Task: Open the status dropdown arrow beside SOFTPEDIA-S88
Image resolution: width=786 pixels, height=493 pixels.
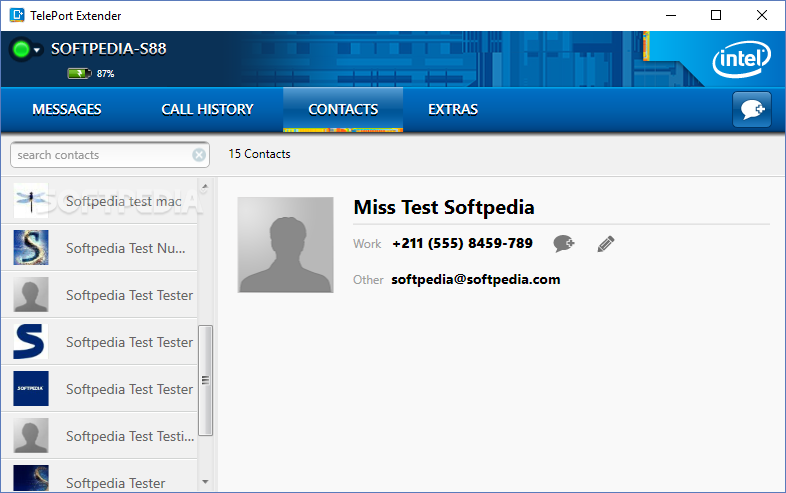Action: tap(37, 50)
